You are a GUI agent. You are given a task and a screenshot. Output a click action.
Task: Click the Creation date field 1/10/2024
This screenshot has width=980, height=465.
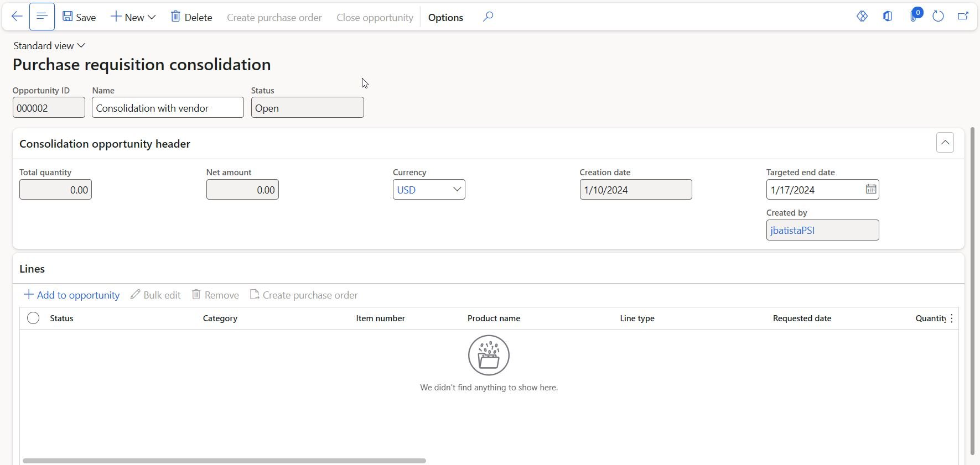click(636, 190)
